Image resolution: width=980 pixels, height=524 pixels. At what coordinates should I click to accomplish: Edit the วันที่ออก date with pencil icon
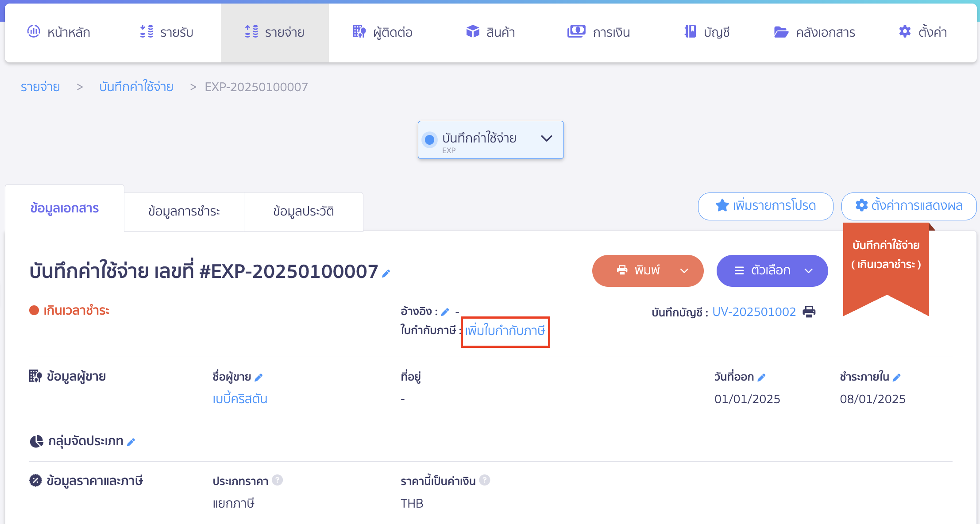(x=762, y=377)
